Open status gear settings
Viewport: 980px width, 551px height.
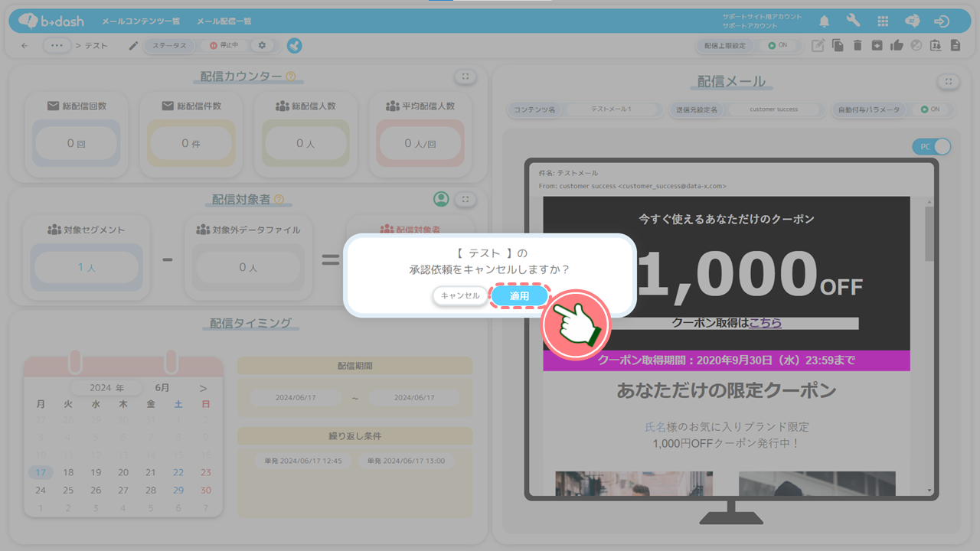263,46
